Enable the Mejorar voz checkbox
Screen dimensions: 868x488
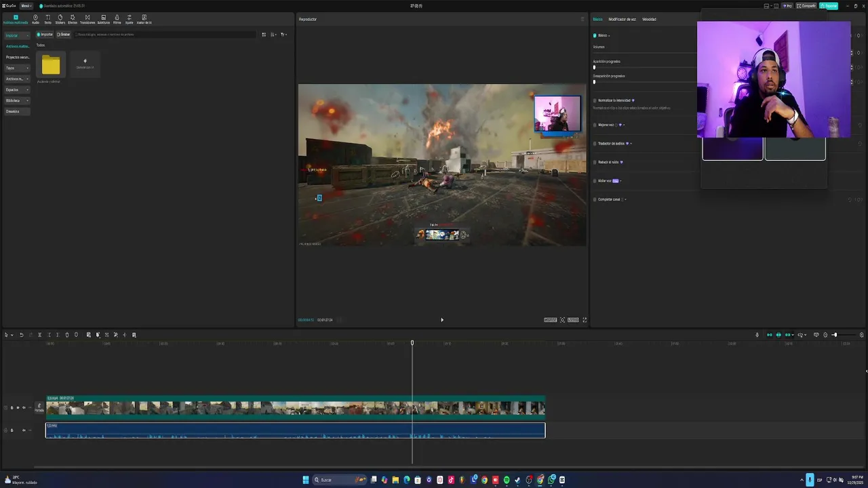pos(595,125)
